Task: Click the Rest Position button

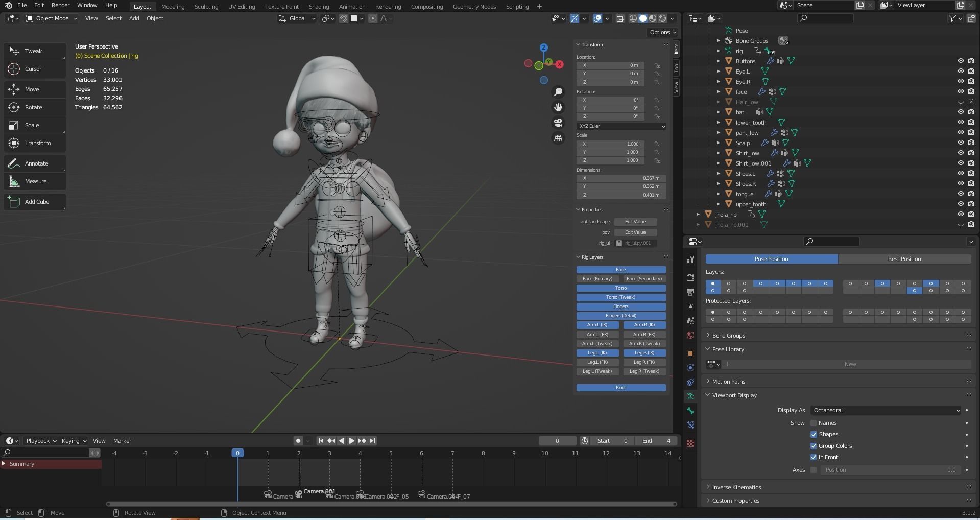Action: (x=904, y=259)
